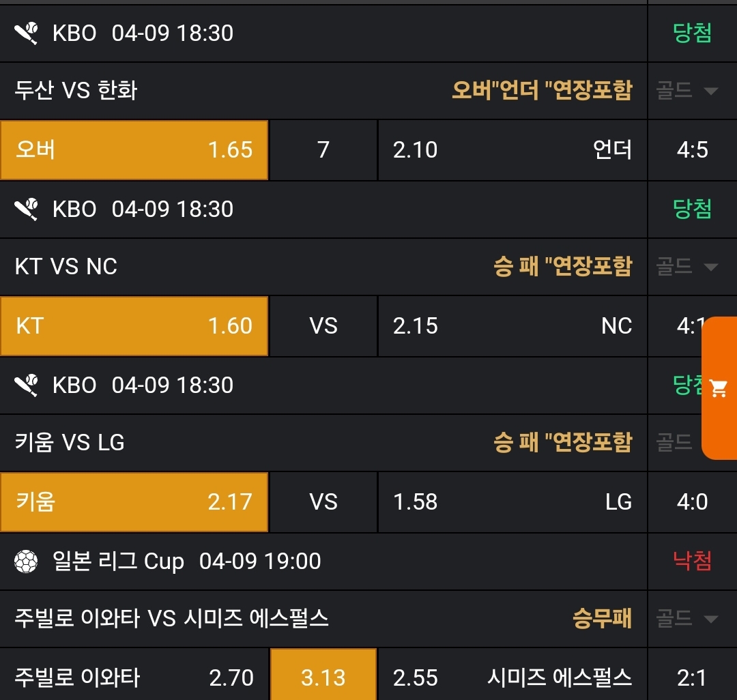The width and height of the screenshot is (737, 700).
Task: Open the 골드 dropdown for 주빌로 이와타 match
Action: click(687, 619)
